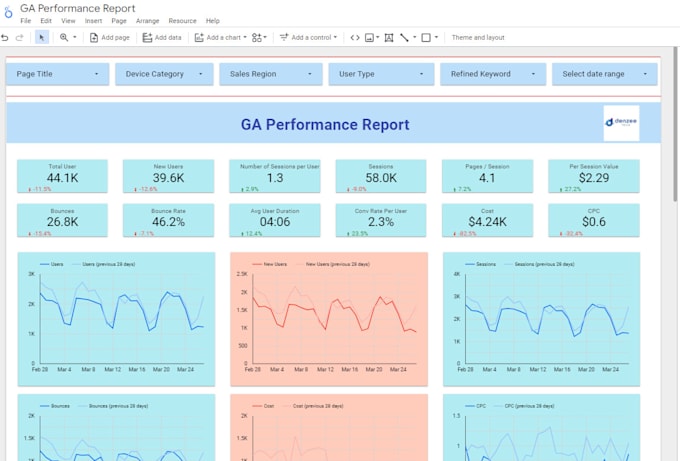Select the Conv Rate Per User scorecard 2.3%
Screen dimensions: 680x461
381,220
